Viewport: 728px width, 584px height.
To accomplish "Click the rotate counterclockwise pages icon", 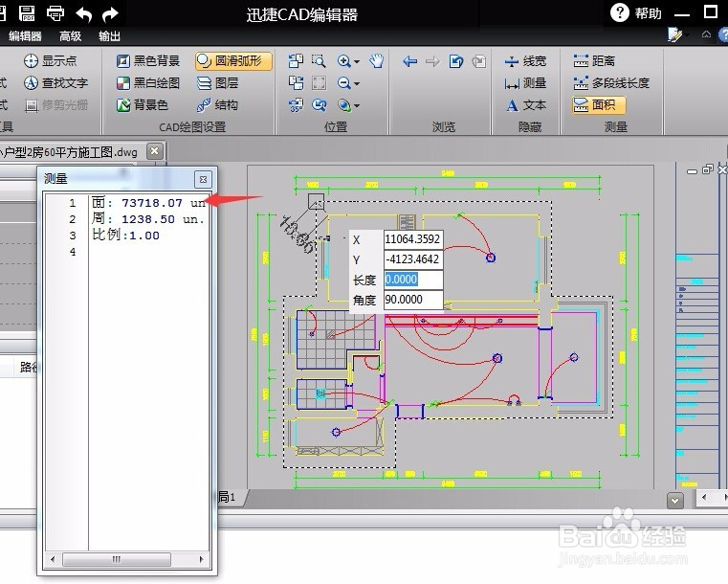I will tap(296, 61).
